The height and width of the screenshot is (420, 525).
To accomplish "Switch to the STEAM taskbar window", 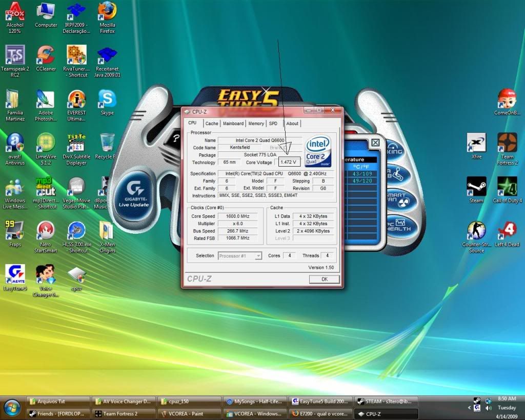I will [x=387, y=401].
